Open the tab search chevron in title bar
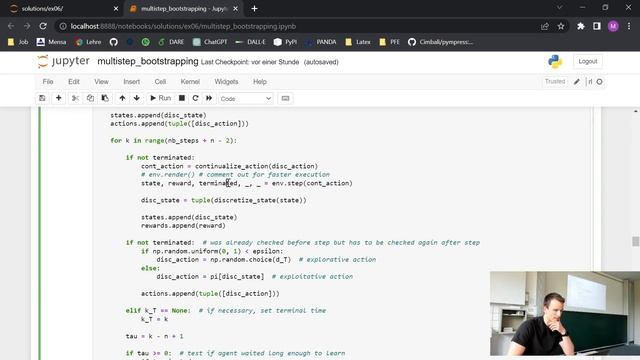This screenshot has width=640, height=360. [x=560, y=7]
